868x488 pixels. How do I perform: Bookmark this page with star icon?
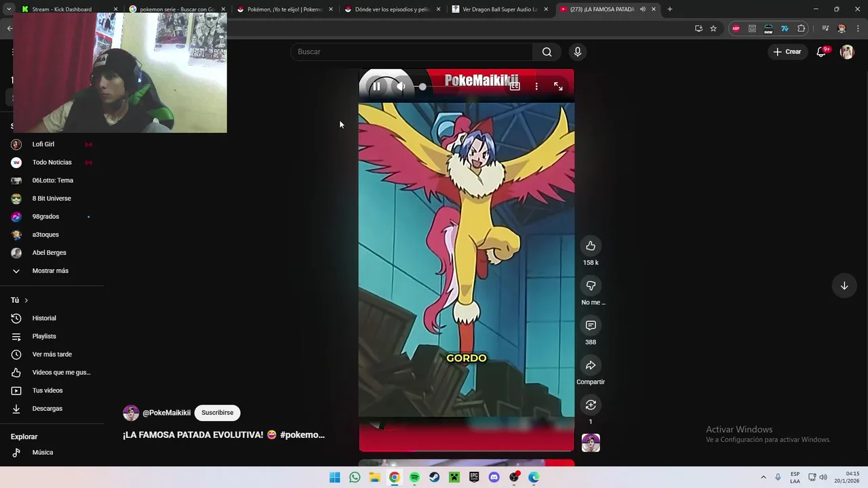(713, 28)
